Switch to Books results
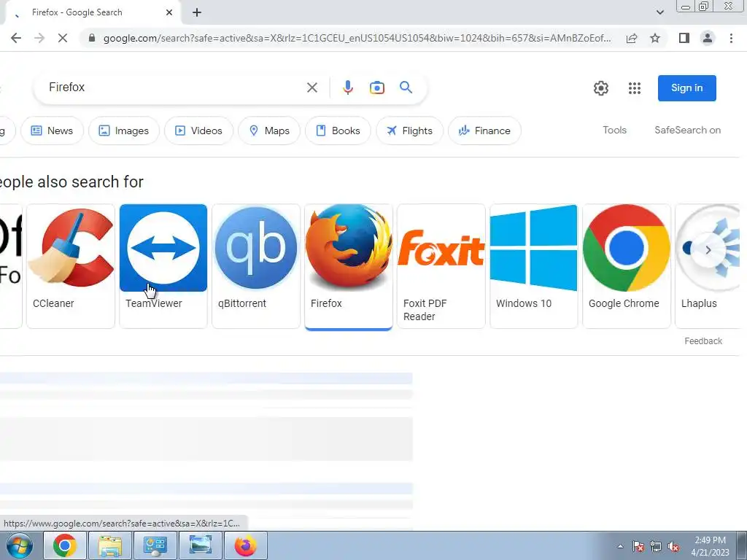The image size is (747, 560). click(x=338, y=131)
